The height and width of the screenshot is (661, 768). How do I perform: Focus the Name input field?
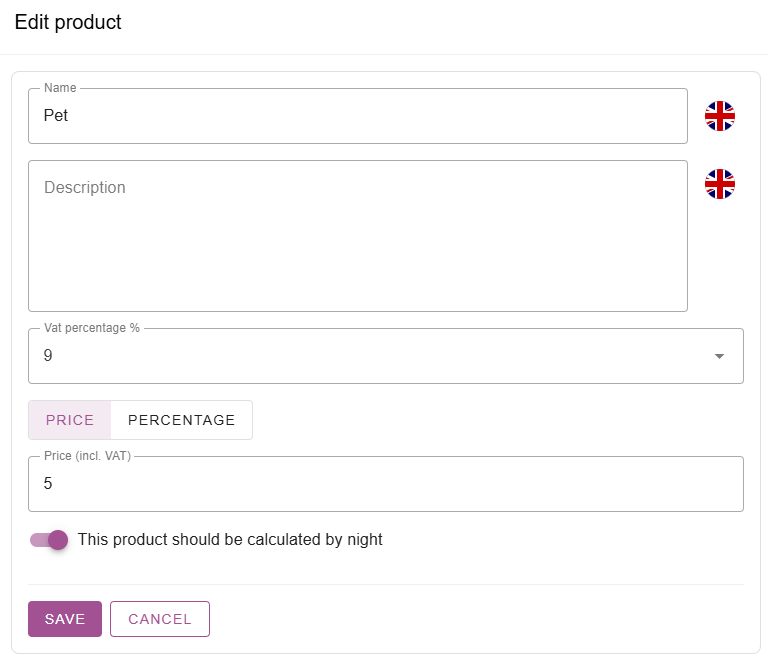[x=357, y=116]
